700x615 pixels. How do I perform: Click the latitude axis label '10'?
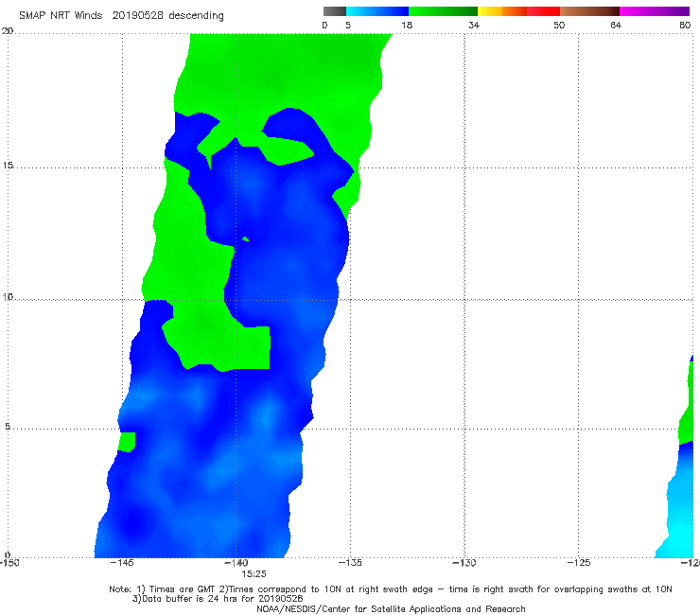coord(8,296)
